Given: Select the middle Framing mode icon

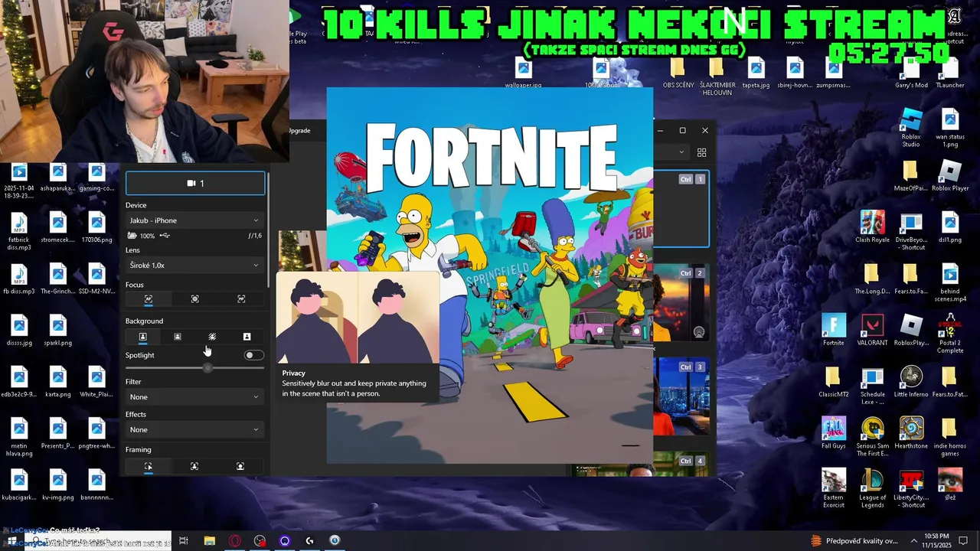Looking at the screenshot, I should click(194, 466).
